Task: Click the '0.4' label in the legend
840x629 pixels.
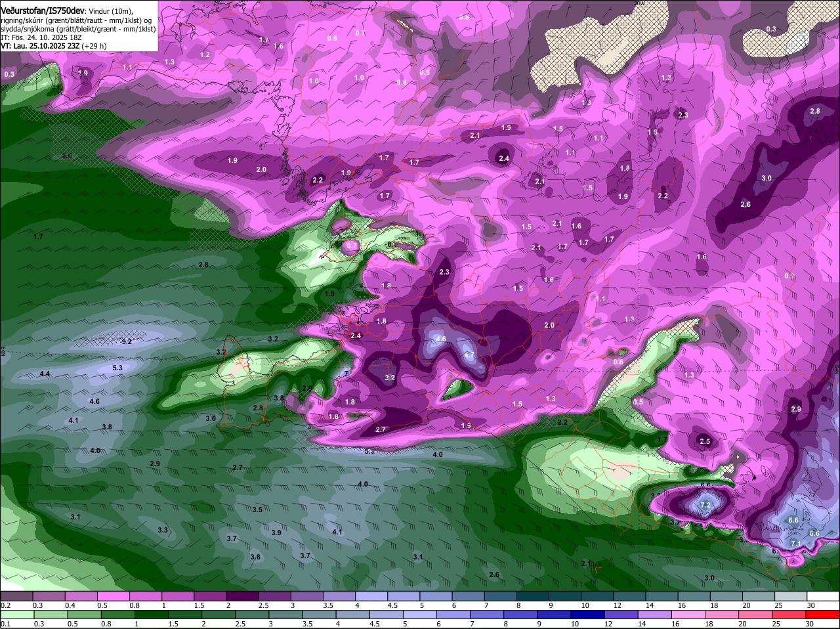Action: 70,605
